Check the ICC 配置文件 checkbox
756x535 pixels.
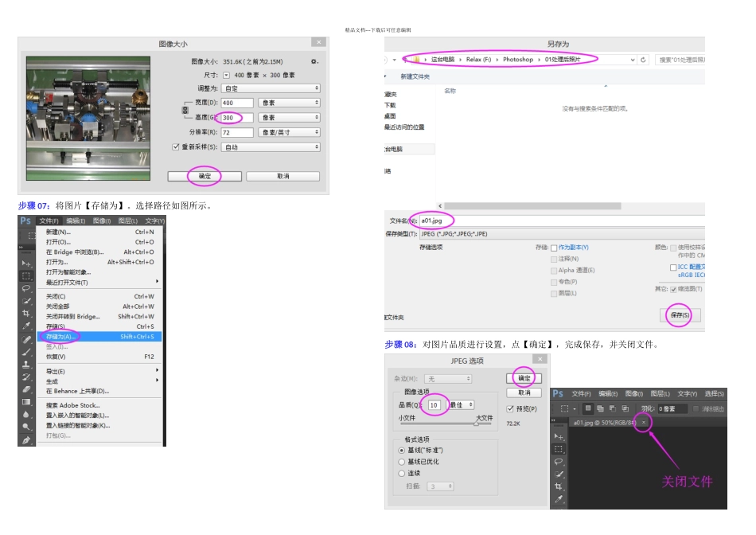tap(673, 267)
